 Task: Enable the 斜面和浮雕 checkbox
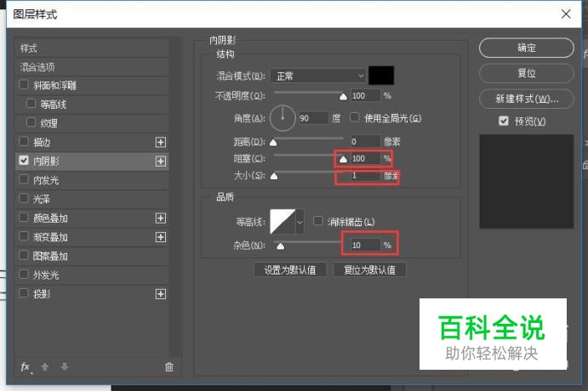(24, 85)
